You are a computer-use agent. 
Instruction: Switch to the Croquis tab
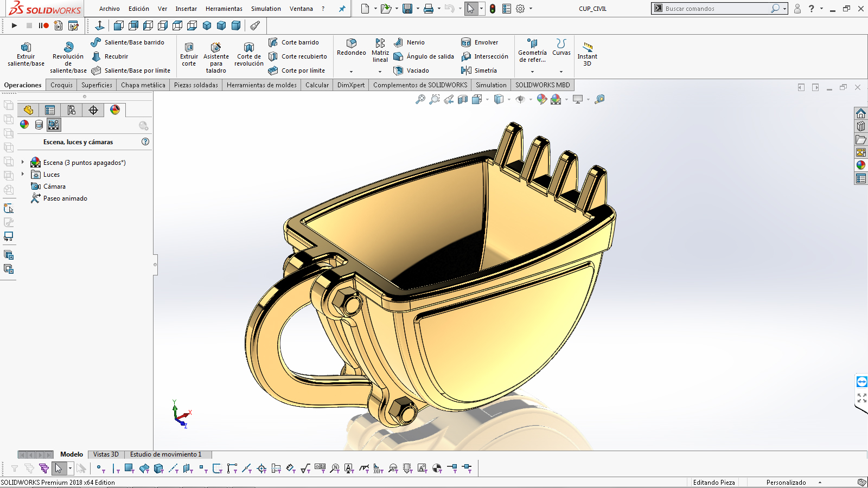[61, 85]
